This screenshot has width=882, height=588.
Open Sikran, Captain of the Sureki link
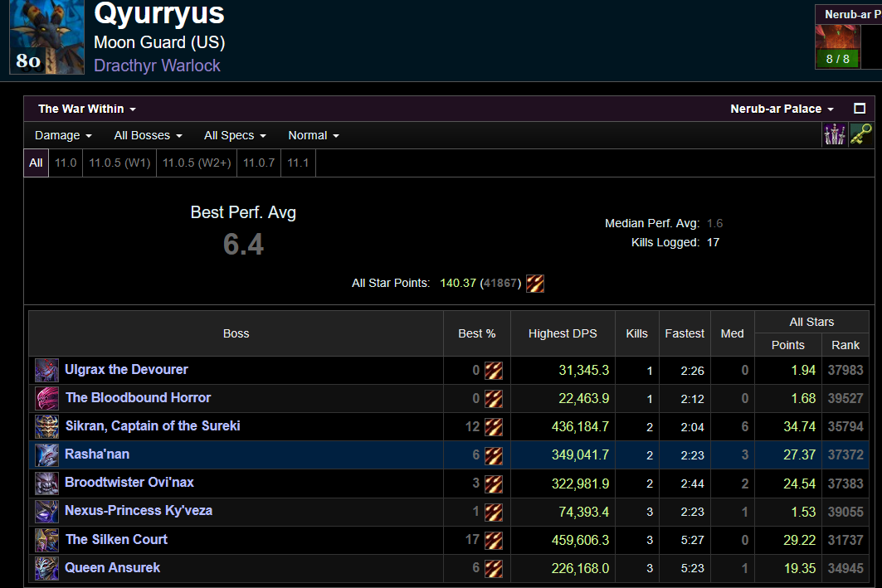(x=153, y=426)
